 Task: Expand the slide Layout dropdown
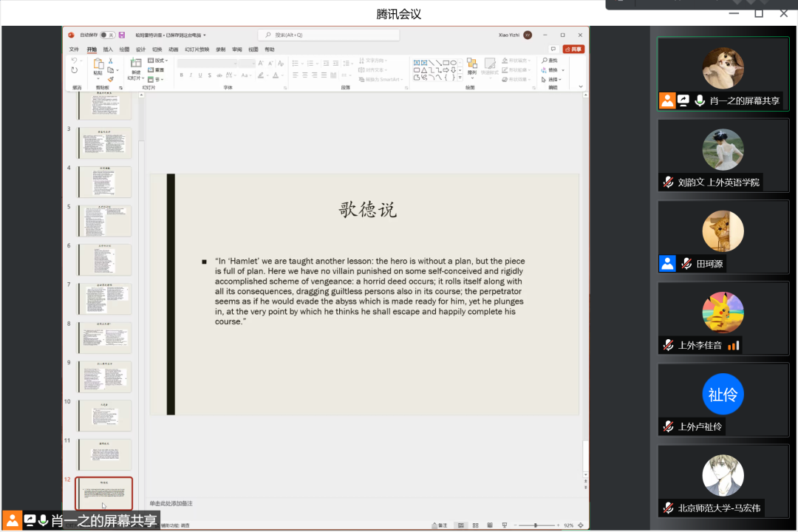tap(158, 61)
